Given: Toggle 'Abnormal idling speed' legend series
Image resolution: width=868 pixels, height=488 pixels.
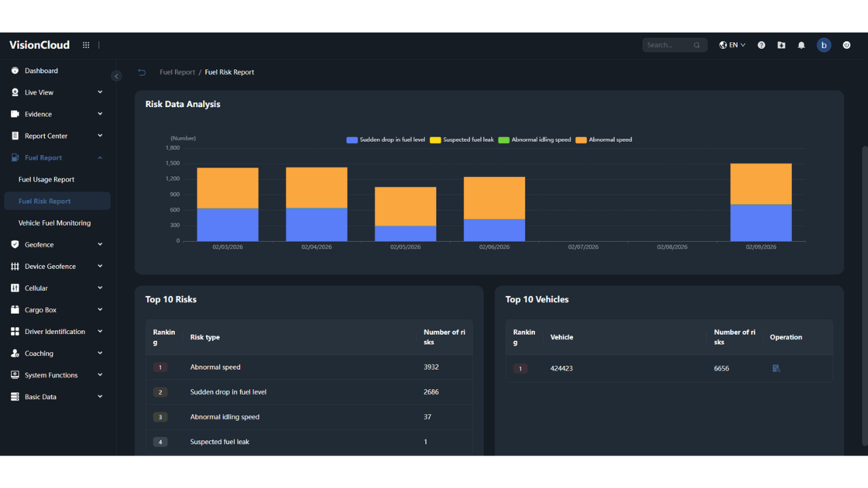Looking at the screenshot, I should pos(534,140).
